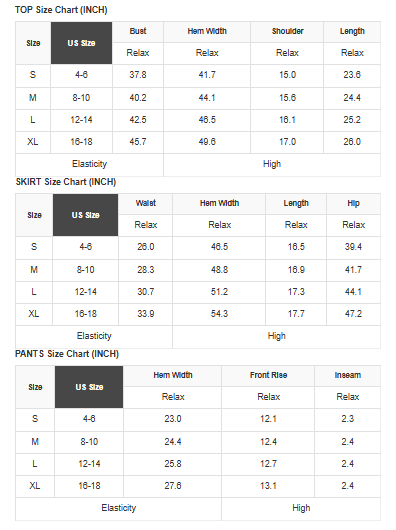Select the 54.3 hem width in SKIRT chart
The width and height of the screenshot is (396, 530).
click(219, 314)
